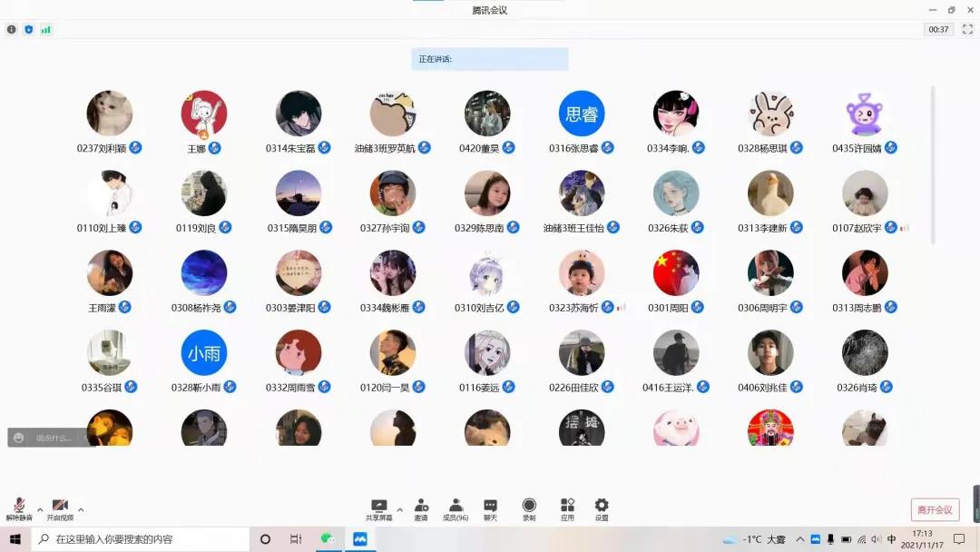
Task: Turn on camera via 开启视频
Action: coord(60,508)
